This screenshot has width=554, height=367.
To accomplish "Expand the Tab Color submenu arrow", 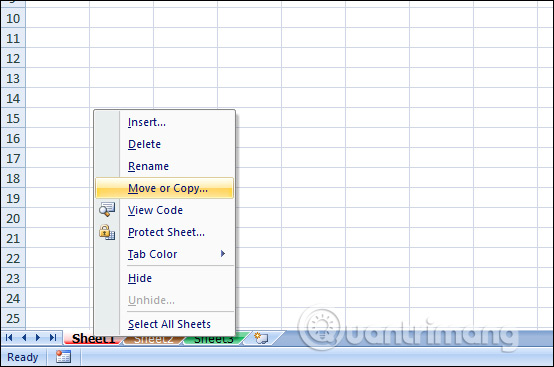I will (223, 254).
